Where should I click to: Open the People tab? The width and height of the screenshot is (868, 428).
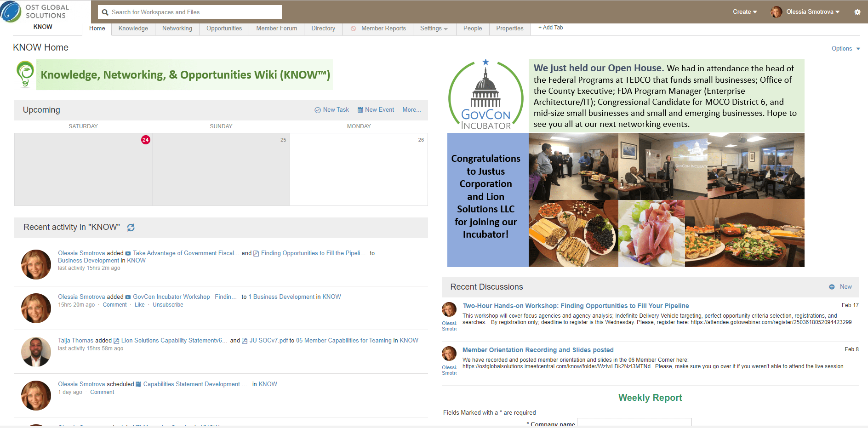click(473, 29)
